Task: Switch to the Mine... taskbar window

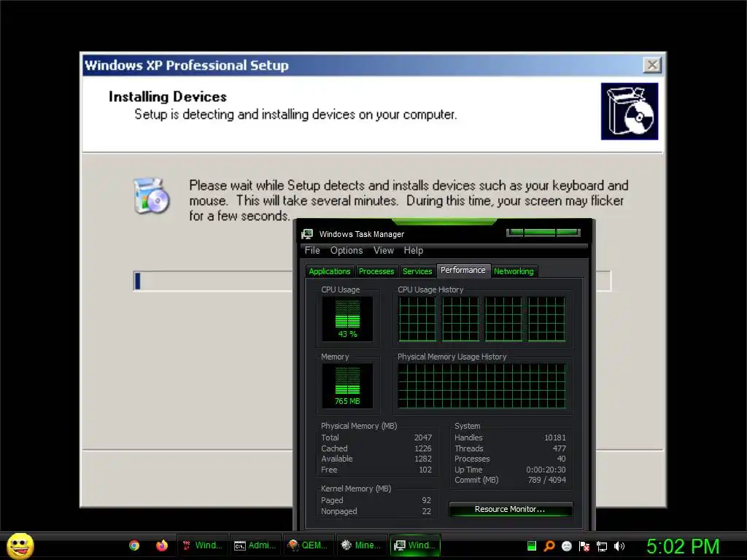Action: (x=362, y=545)
